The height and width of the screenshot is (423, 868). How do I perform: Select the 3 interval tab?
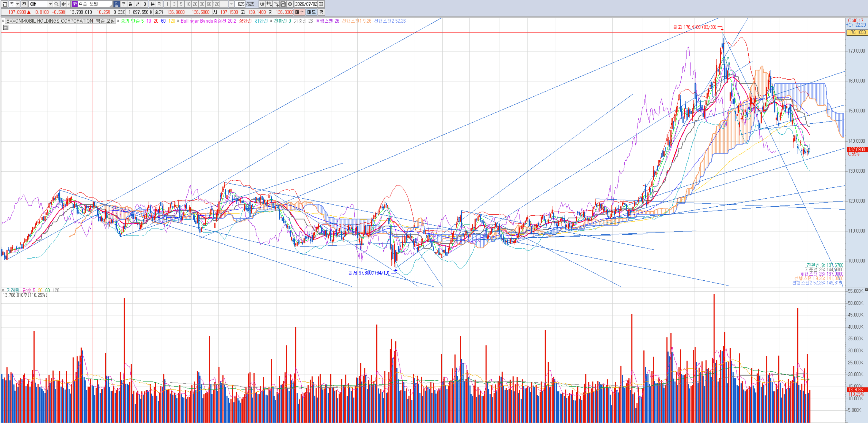(174, 4)
